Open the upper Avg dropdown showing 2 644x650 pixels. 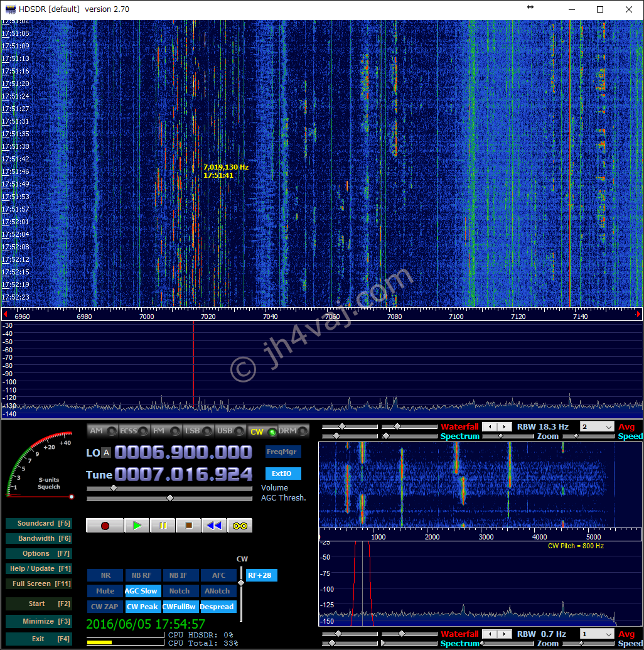pos(597,427)
